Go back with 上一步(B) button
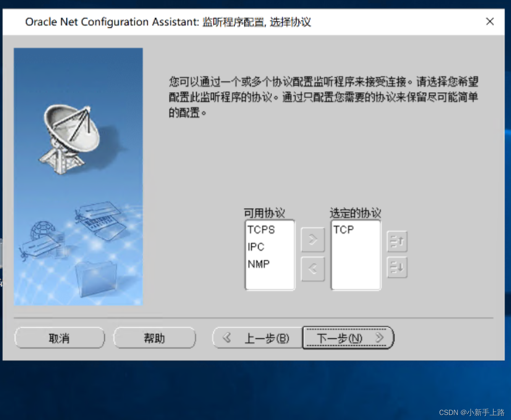 point(257,338)
